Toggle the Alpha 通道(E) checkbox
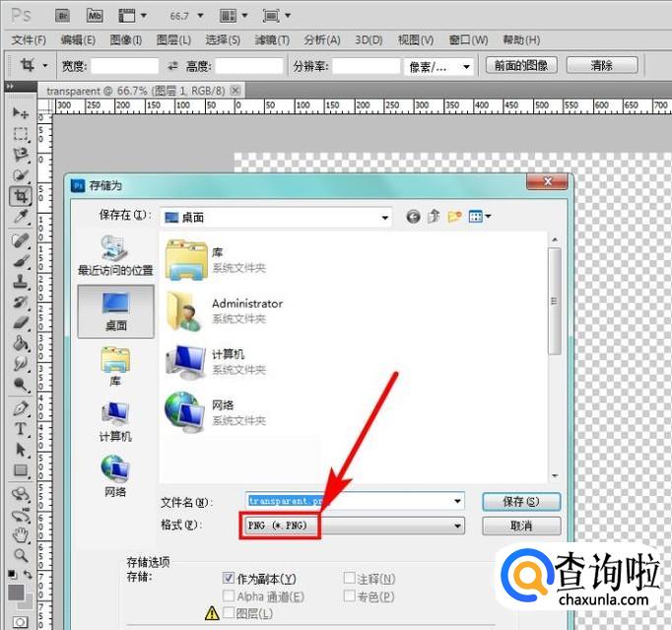672x630 pixels. click(x=229, y=595)
